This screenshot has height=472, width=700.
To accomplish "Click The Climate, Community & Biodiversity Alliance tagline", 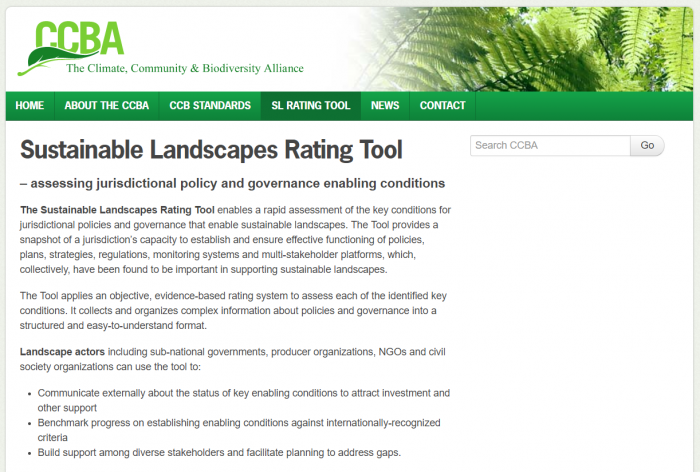I will tap(185, 68).
